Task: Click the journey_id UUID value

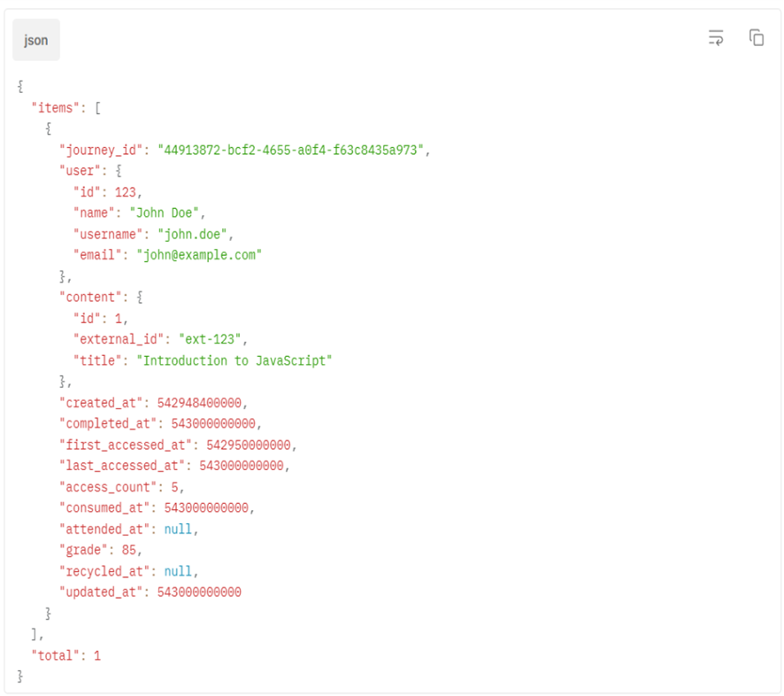Action: point(291,150)
